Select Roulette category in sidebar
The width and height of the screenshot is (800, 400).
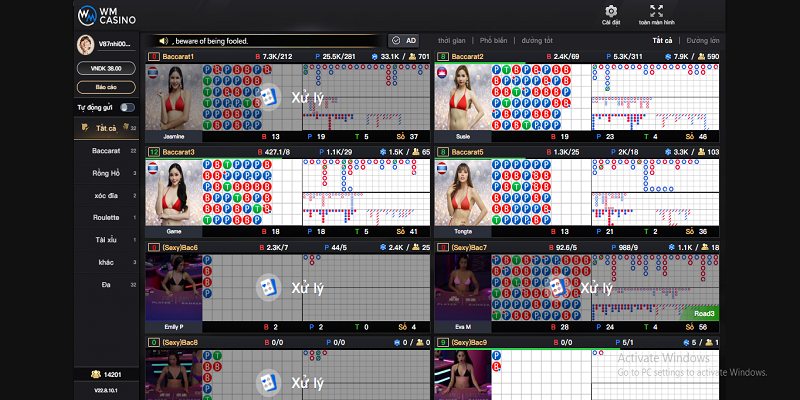[x=106, y=217]
